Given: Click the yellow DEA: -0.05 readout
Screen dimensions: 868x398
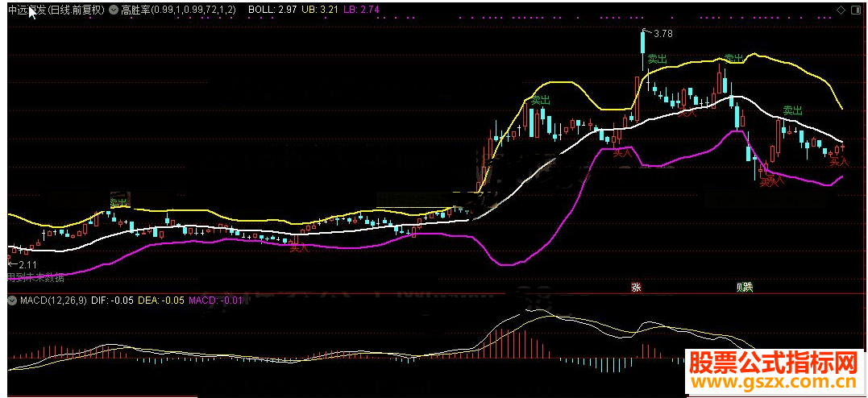Looking at the screenshot, I should (x=161, y=301).
